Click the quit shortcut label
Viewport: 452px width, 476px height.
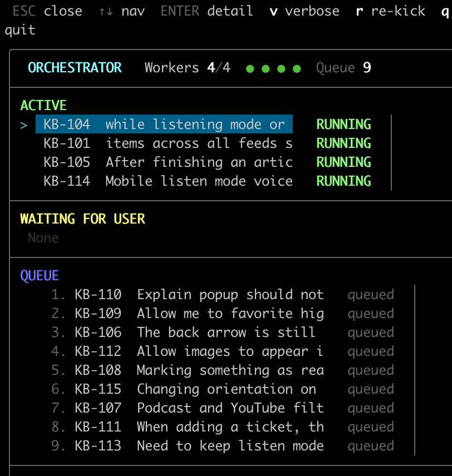tap(20, 30)
